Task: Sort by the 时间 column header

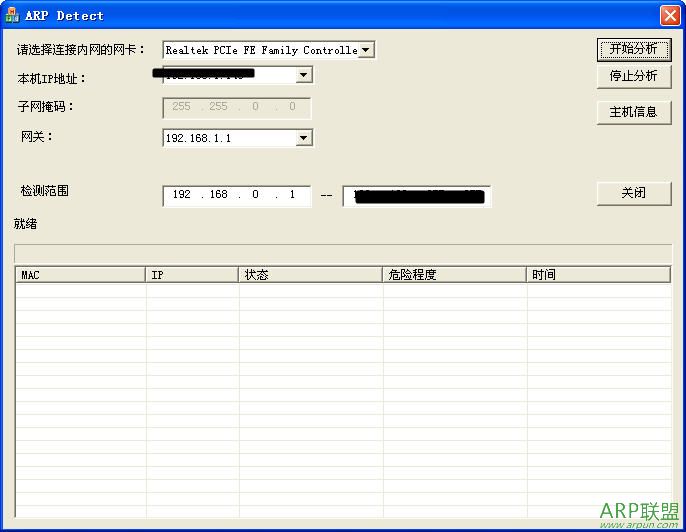Action: (x=598, y=275)
